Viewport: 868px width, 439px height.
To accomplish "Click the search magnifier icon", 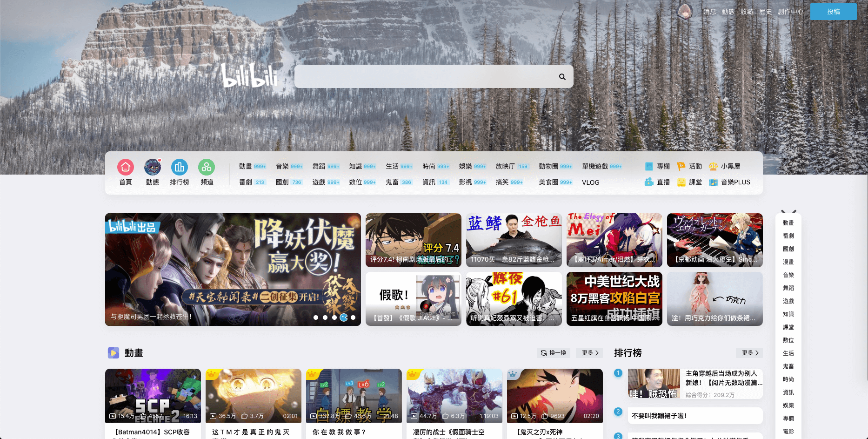I will (x=562, y=77).
